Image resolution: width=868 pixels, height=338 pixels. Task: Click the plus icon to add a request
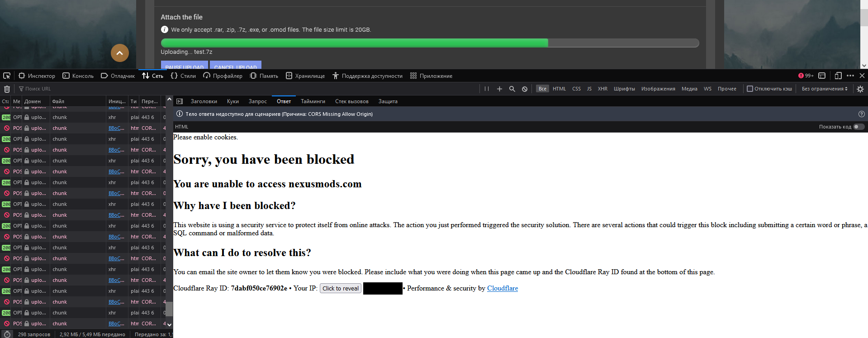[x=499, y=89]
